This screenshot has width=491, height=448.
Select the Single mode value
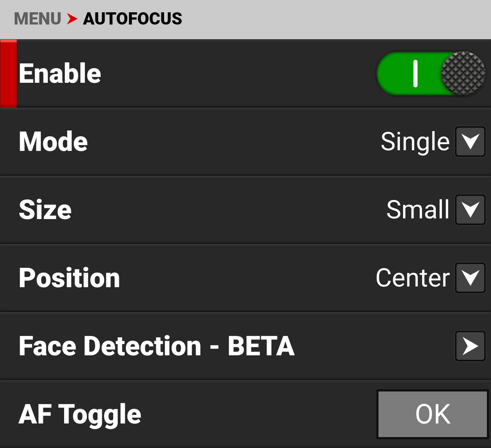pos(415,142)
